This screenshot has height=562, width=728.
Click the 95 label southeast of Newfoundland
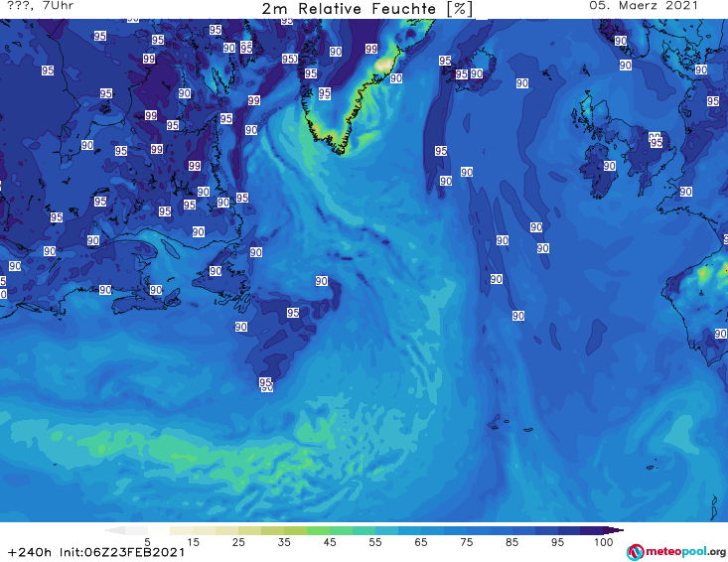(293, 313)
